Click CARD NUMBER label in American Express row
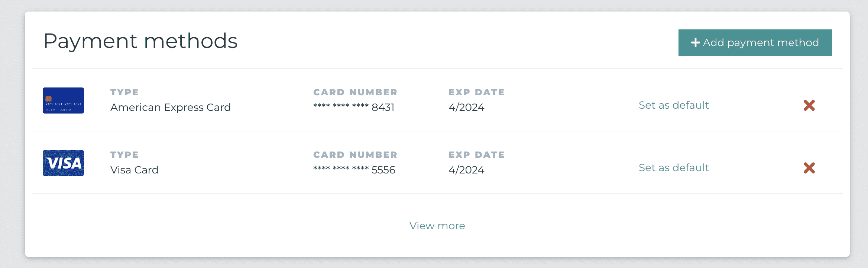868x268 pixels. [x=355, y=92]
